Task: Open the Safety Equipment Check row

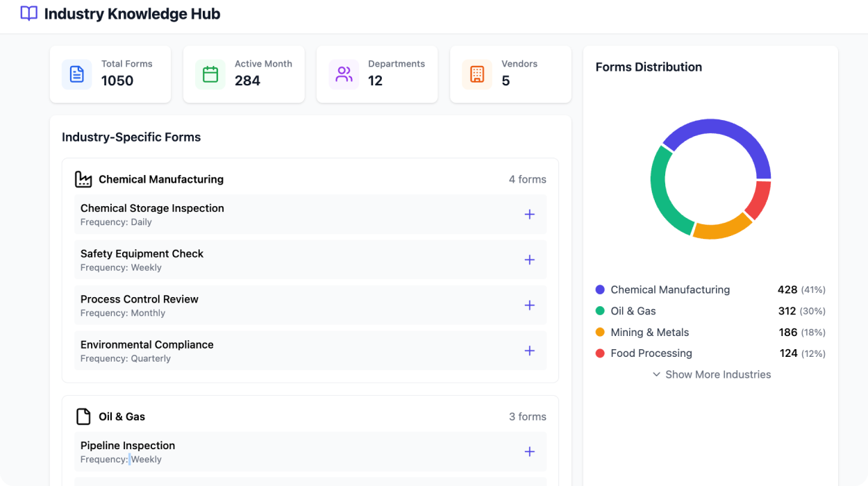Action: coord(310,260)
